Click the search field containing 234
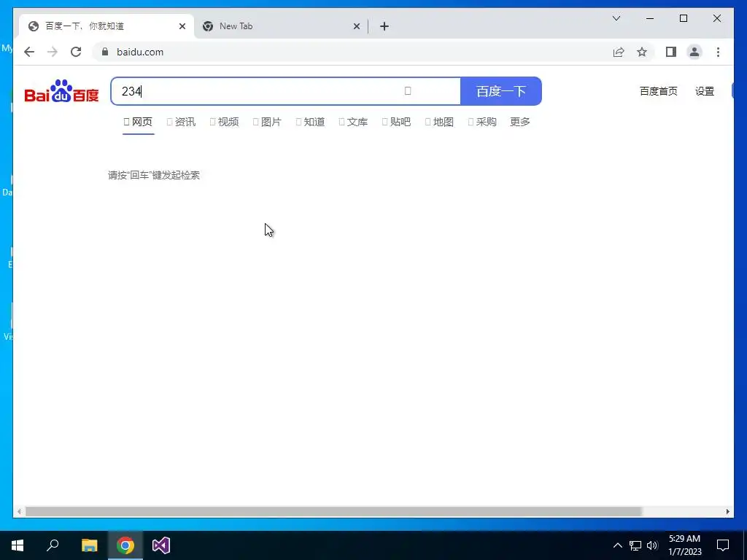The width and height of the screenshot is (747, 560). [286, 91]
